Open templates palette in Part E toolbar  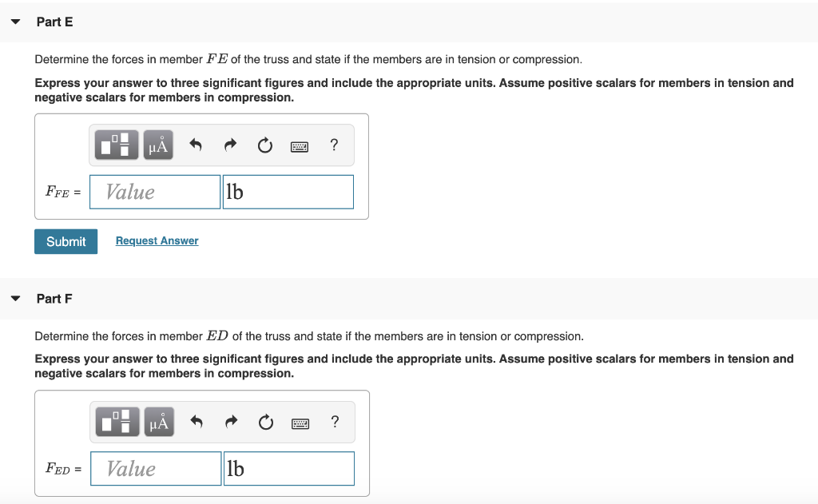click(117, 145)
